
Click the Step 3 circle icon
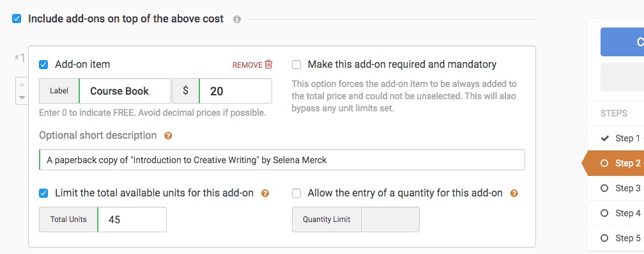604,188
